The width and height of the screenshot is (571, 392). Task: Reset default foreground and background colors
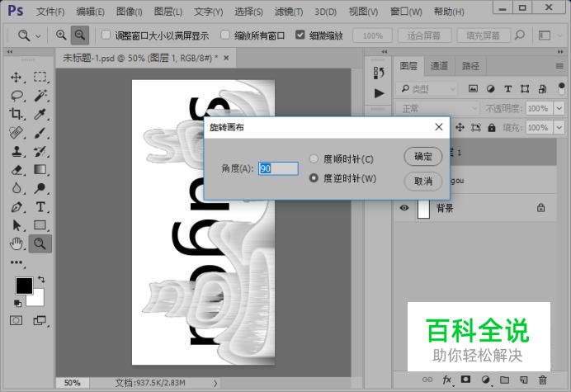click(17, 303)
